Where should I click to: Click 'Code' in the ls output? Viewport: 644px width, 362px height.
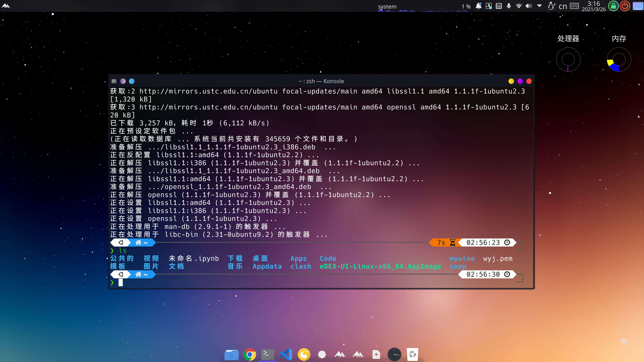pos(328,258)
